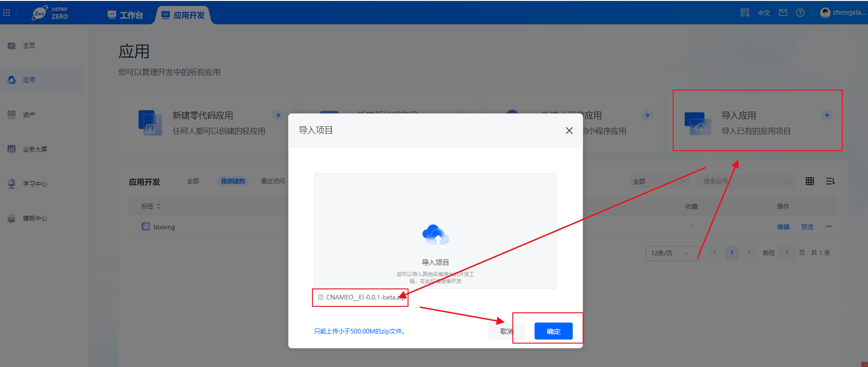Screen dimensions: 868x367
Task: Open the QR code icon in header
Action: (745, 12)
